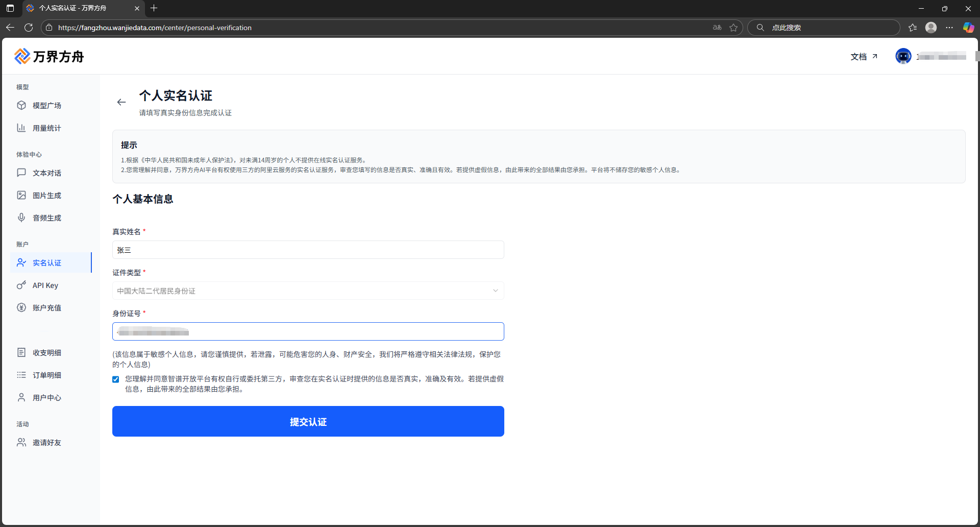Image resolution: width=980 pixels, height=527 pixels.
Task: Go to 文本对话 chat experience
Action: pos(46,173)
